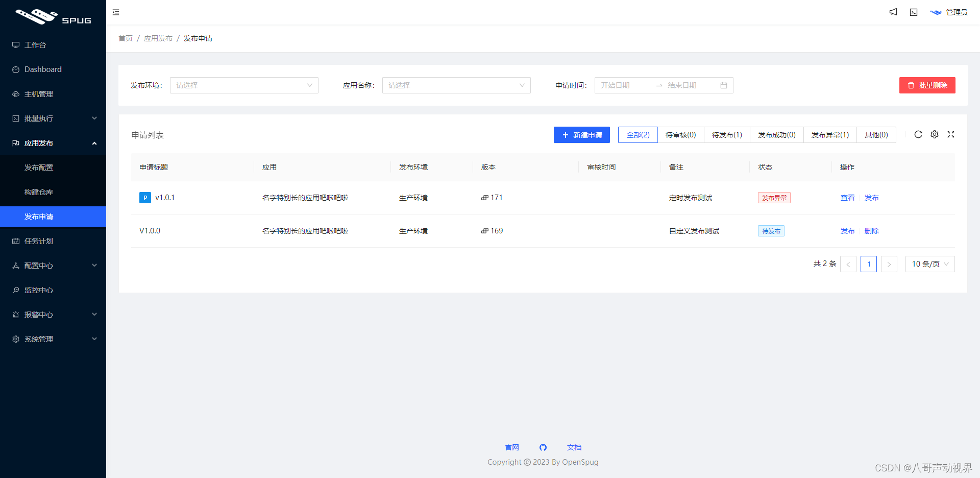Click 开始日期 date input
Screen dimensions: 980x478
(x=625, y=85)
